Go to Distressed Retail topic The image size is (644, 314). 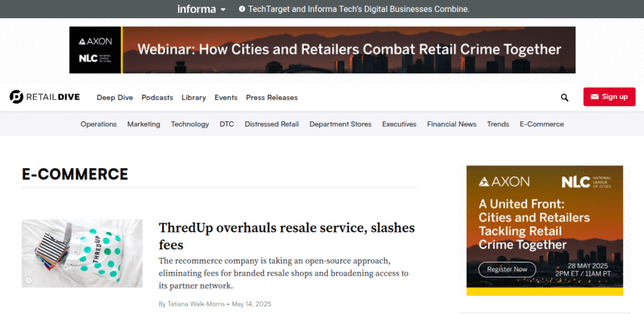[x=272, y=124]
